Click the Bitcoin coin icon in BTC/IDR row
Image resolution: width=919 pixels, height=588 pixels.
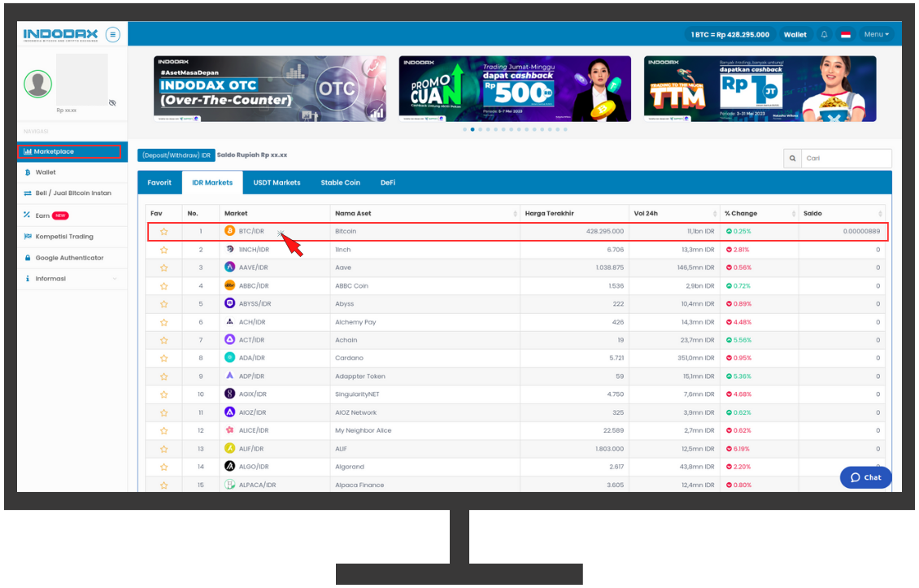(229, 231)
